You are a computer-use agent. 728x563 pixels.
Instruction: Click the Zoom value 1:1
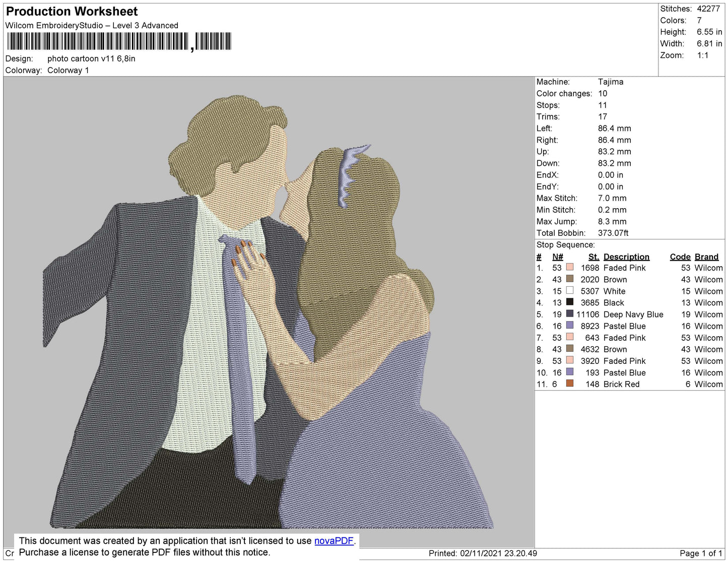click(703, 55)
